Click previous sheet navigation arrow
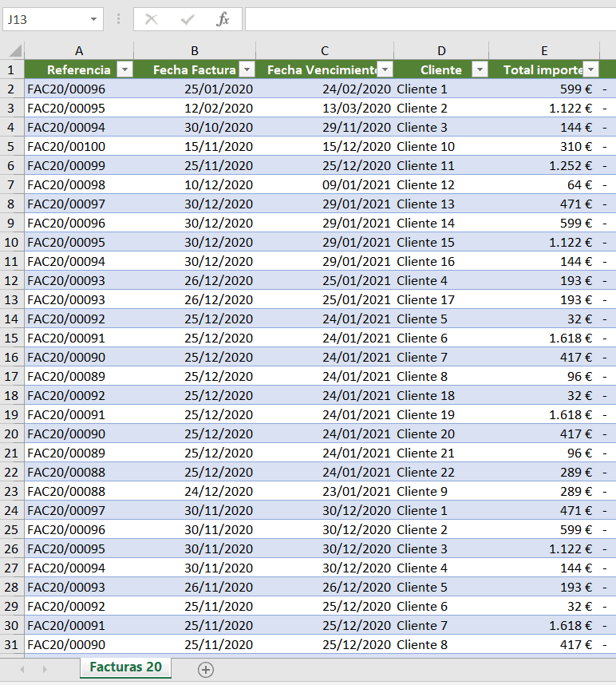The image size is (616, 685). tap(22, 669)
